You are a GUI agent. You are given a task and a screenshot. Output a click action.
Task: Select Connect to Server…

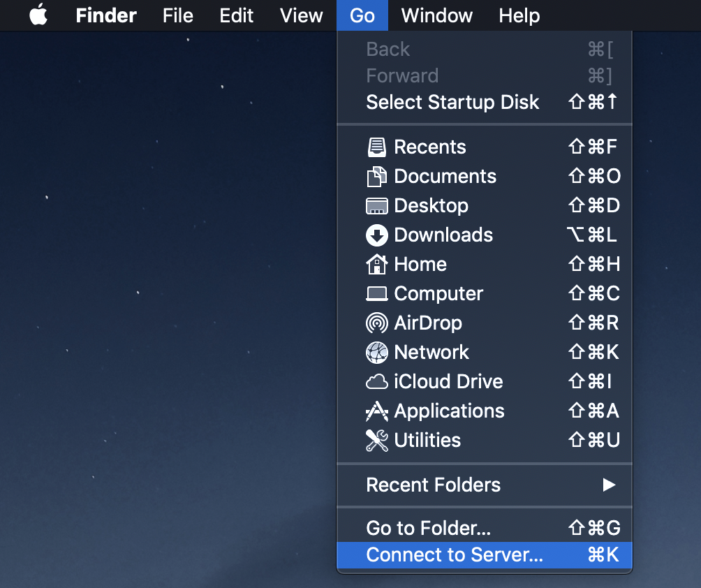[x=485, y=555]
